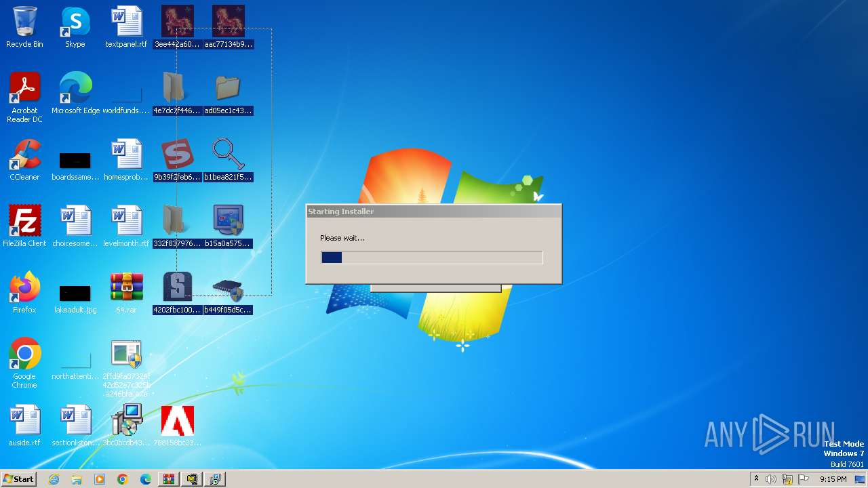
Task: Launch Chrome from the taskbar
Action: [x=123, y=479]
